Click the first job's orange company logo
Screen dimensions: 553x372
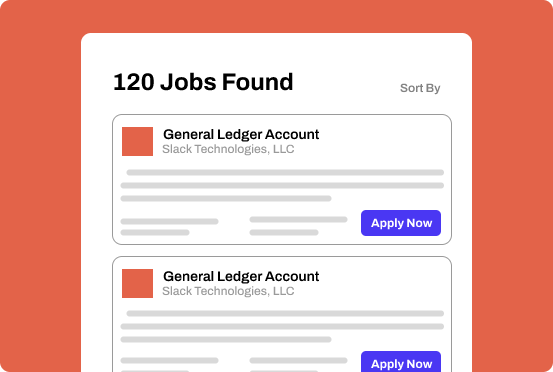138,141
